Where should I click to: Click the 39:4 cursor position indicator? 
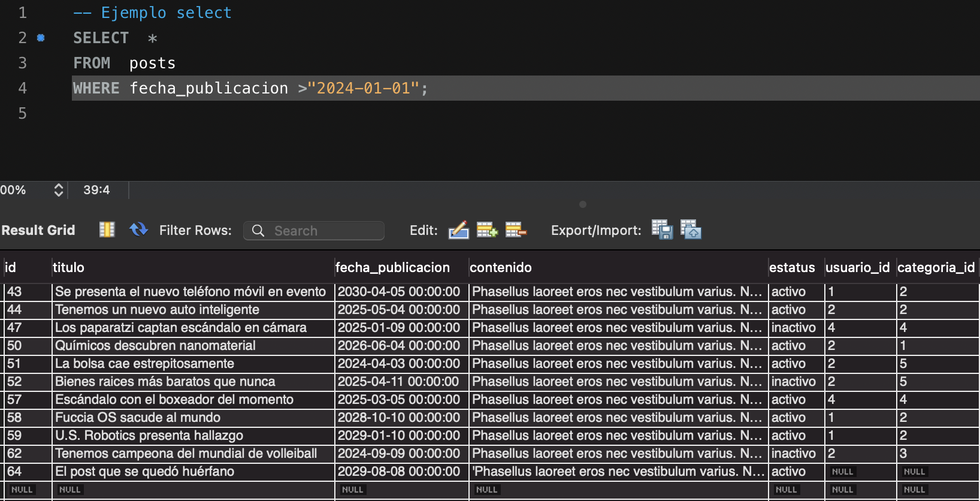click(x=96, y=190)
